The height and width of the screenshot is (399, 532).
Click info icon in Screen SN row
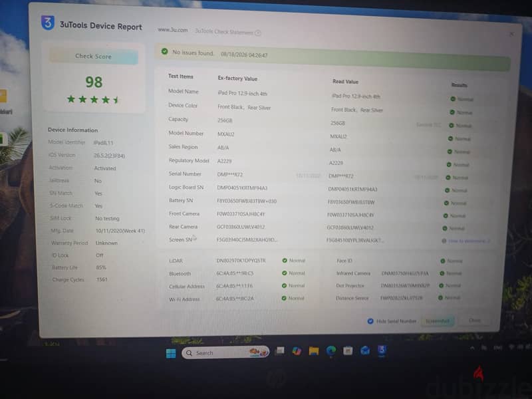pyautogui.click(x=444, y=241)
